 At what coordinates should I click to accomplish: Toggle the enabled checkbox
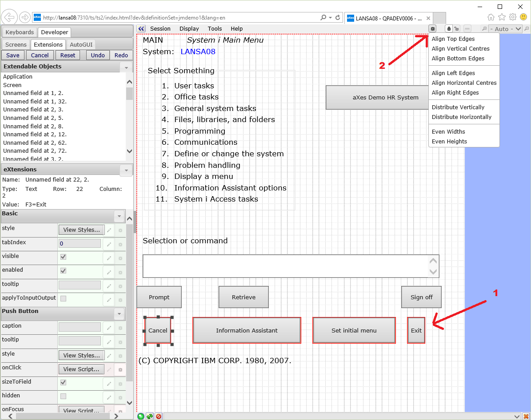pos(63,270)
